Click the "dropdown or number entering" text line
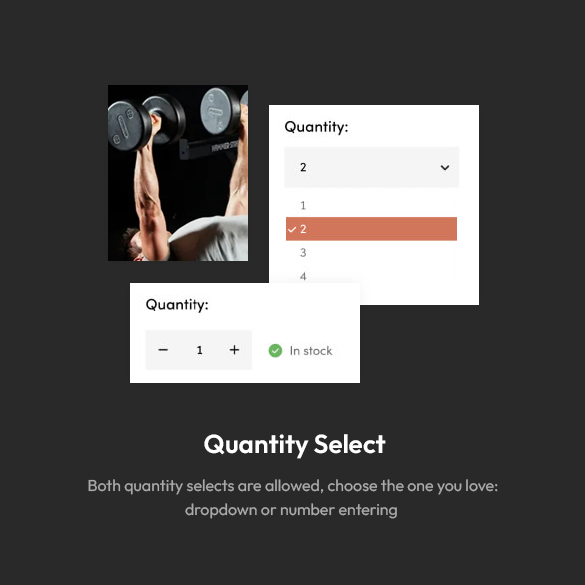This screenshot has height=585, width=585. pyautogui.click(x=291, y=510)
